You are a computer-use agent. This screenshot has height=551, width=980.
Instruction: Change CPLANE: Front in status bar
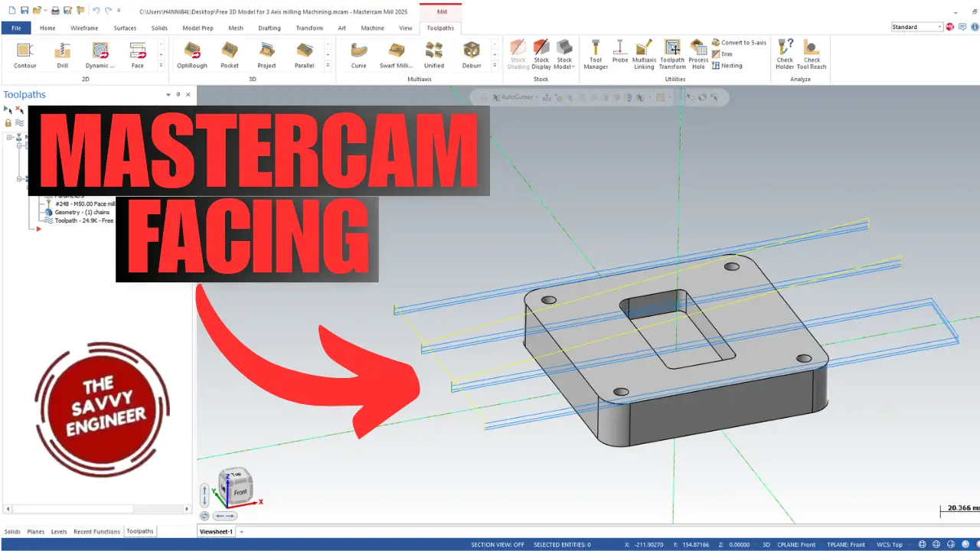pos(796,545)
